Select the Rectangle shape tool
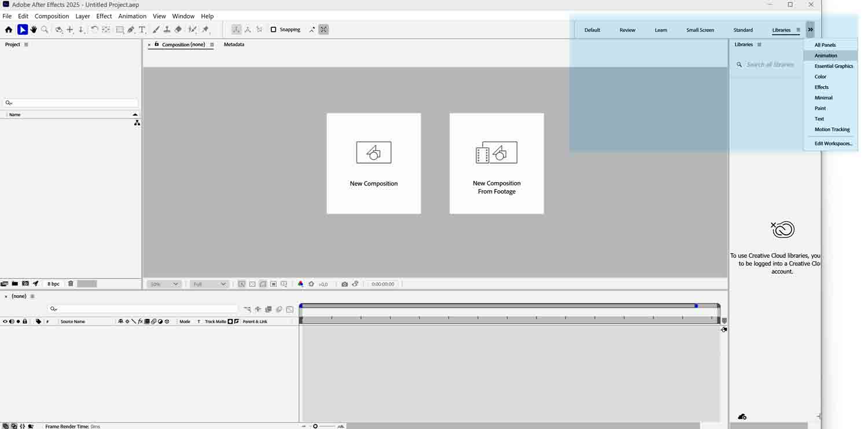 pos(120,29)
